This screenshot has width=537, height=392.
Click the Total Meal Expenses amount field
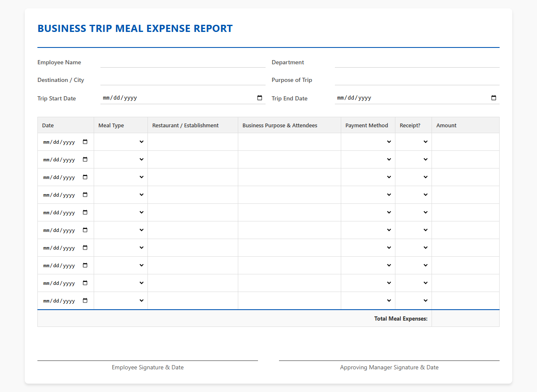[x=466, y=318]
